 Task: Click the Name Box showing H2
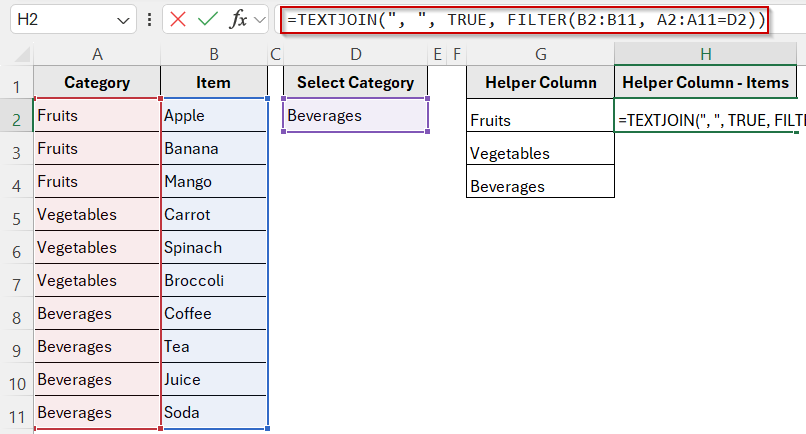tap(73, 20)
